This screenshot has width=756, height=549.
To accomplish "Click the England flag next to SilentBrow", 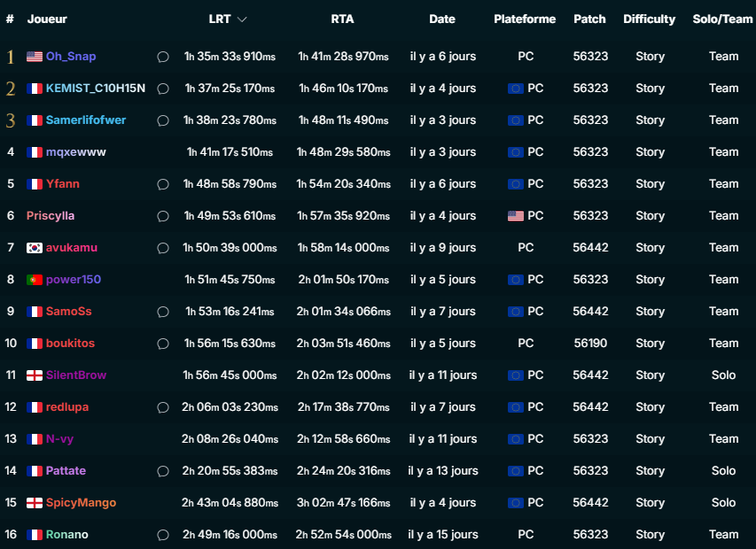I will coord(35,375).
